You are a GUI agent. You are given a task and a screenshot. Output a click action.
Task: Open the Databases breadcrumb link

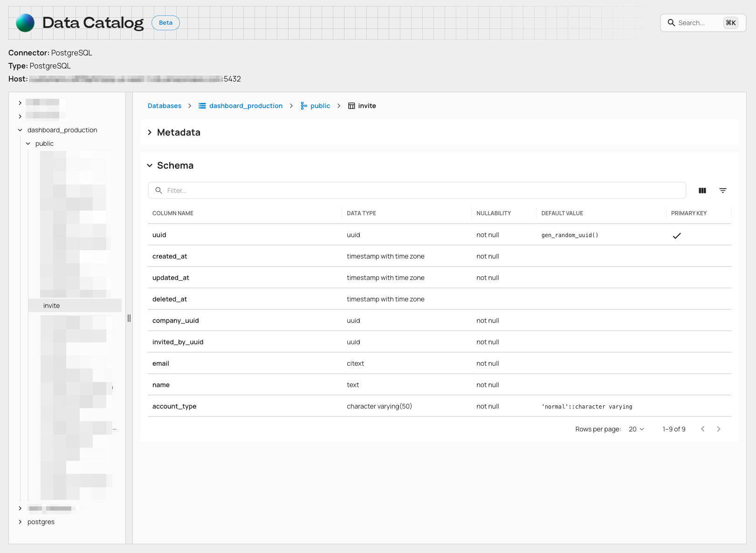click(165, 106)
